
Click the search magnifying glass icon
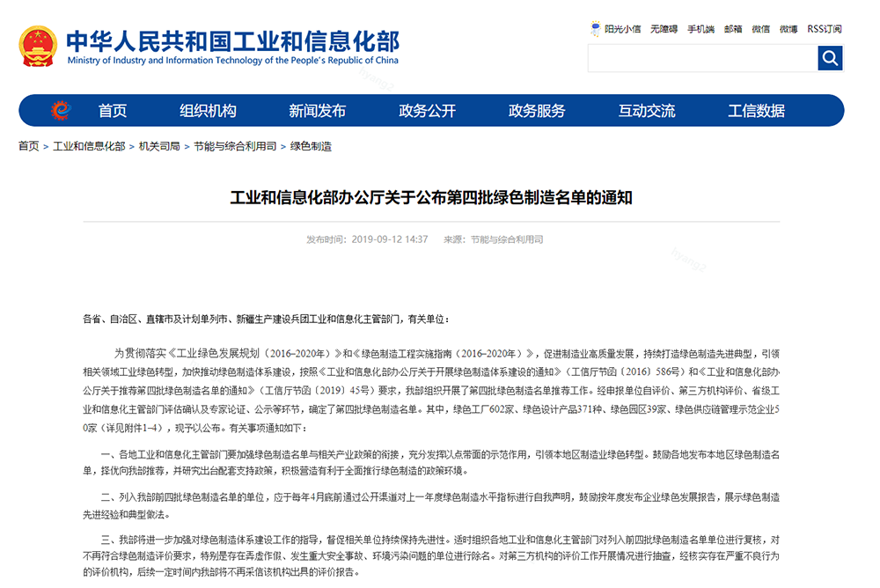pyautogui.click(x=829, y=57)
